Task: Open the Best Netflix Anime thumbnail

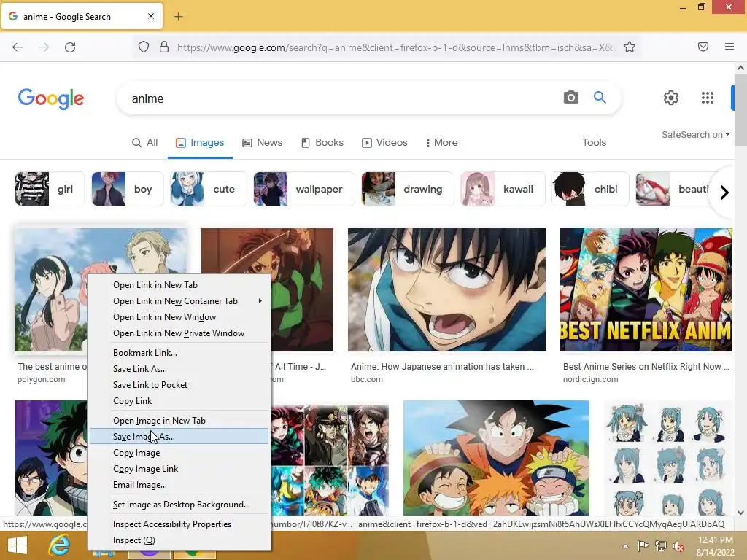Action: point(646,290)
